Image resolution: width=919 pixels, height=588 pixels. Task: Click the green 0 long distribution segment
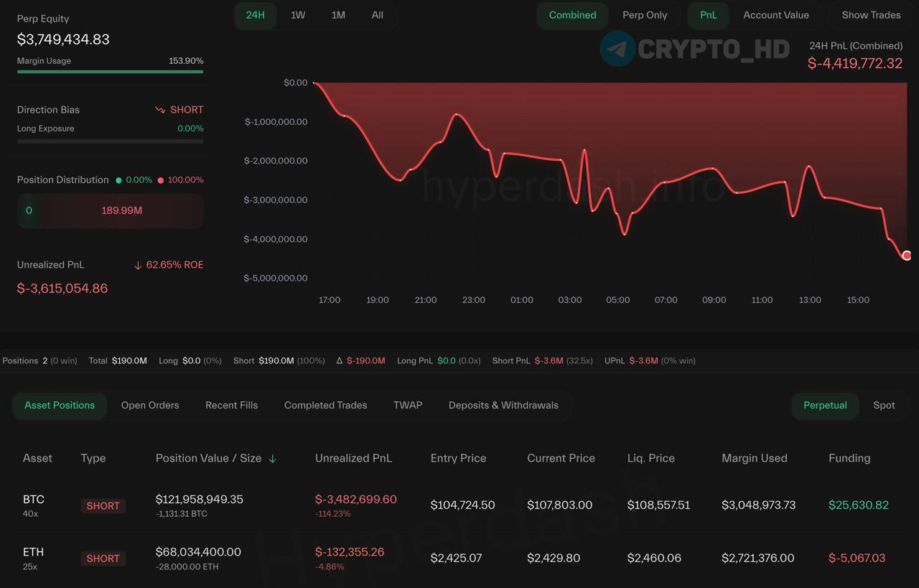[29, 211]
